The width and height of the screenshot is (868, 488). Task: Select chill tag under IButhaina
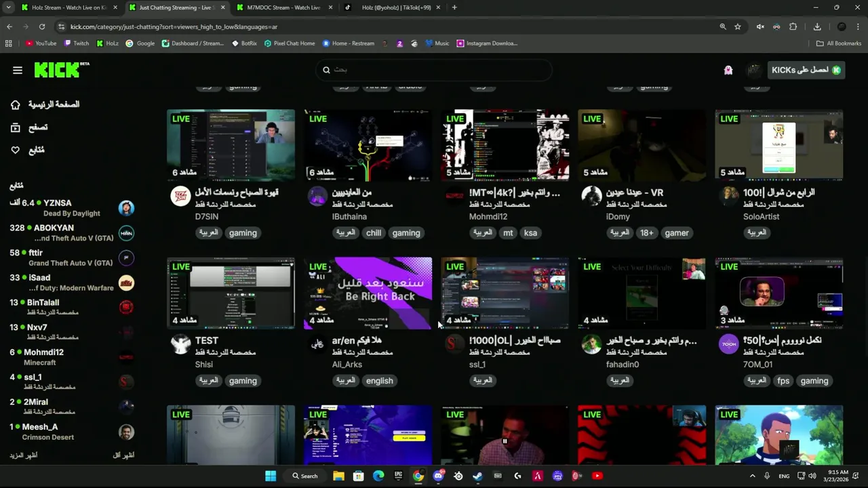tap(374, 232)
